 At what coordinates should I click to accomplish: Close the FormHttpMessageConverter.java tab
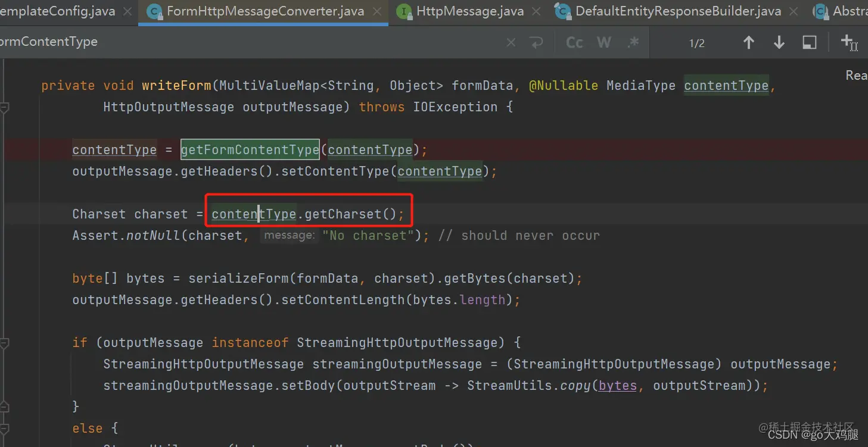377,11
